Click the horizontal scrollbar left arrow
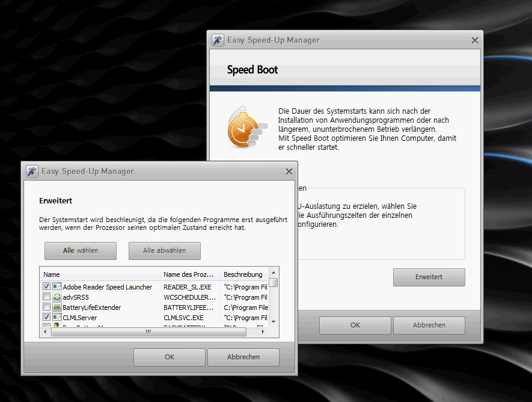 click(x=46, y=332)
